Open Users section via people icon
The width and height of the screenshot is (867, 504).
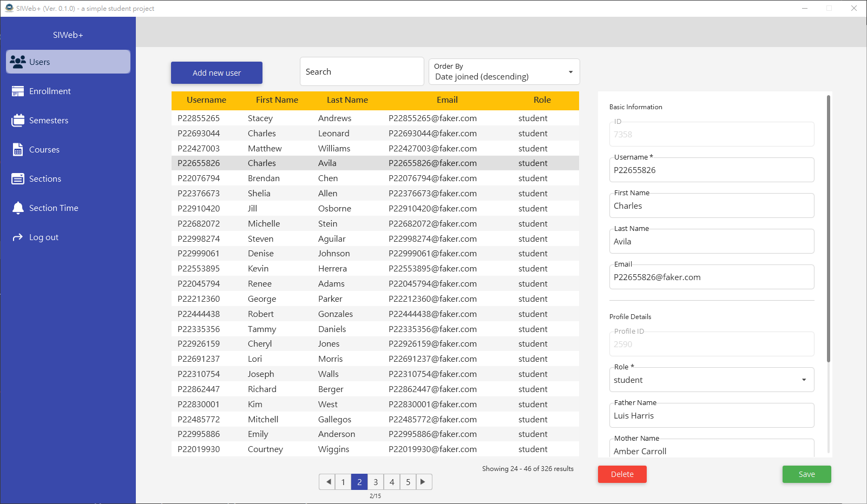click(18, 62)
